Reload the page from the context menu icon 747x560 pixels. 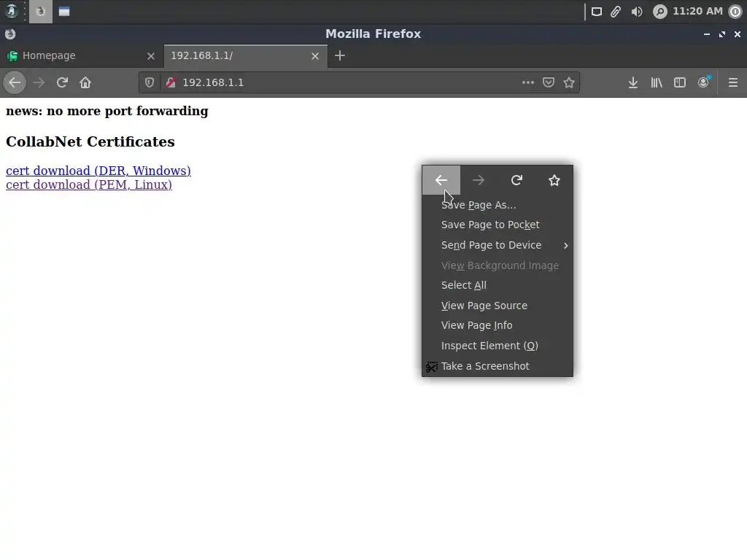click(516, 180)
